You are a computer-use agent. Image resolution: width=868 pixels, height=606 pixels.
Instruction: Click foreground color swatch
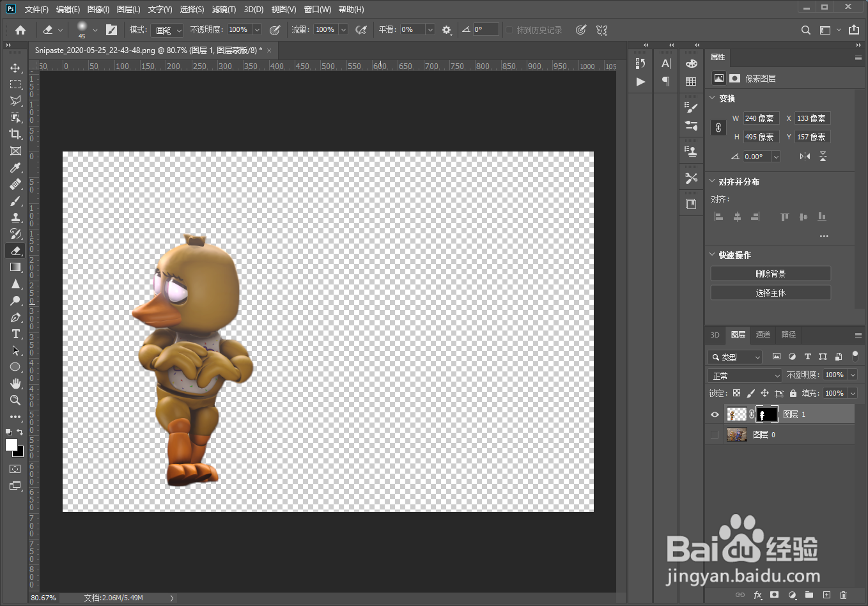coord(11,445)
